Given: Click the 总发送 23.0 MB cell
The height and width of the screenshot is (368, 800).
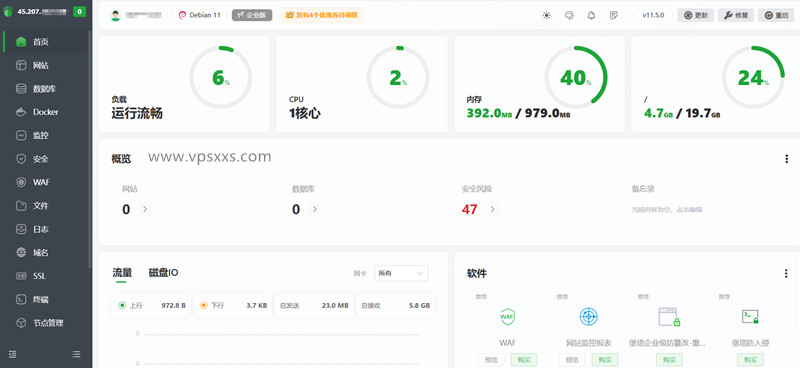Looking at the screenshot, I should coord(314,306).
